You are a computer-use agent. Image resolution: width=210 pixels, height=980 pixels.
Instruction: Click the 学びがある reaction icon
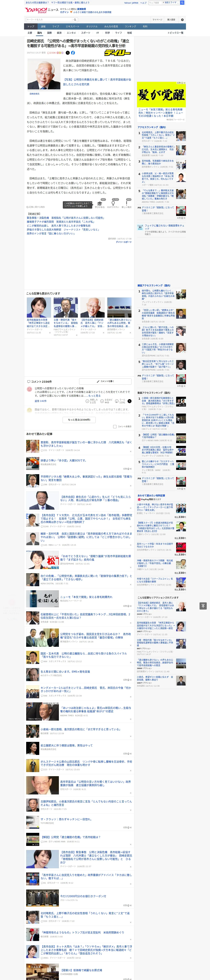pyautogui.click(x=100, y=203)
